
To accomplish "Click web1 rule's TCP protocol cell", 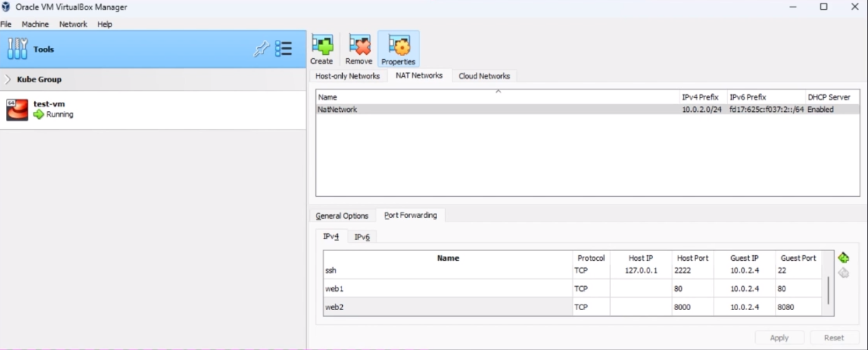I will coord(591,289).
